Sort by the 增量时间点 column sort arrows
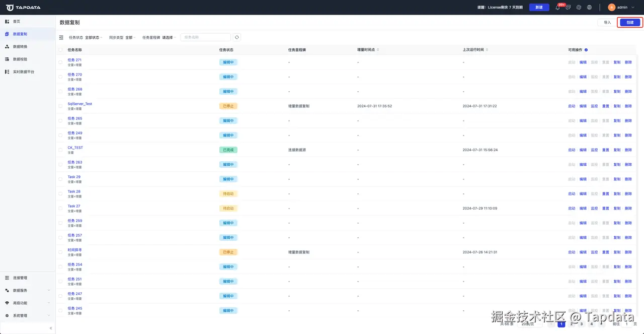 (x=378, y=50)
